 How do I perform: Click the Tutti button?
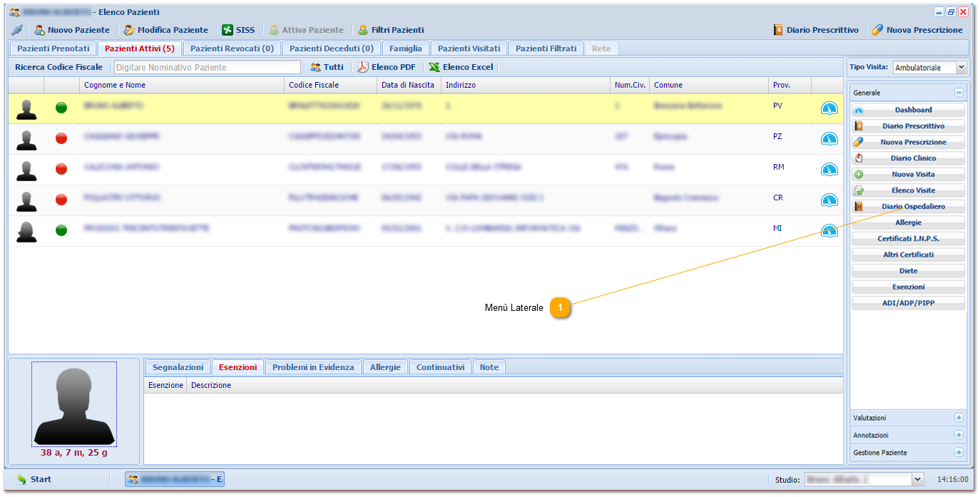click(327, 67)
